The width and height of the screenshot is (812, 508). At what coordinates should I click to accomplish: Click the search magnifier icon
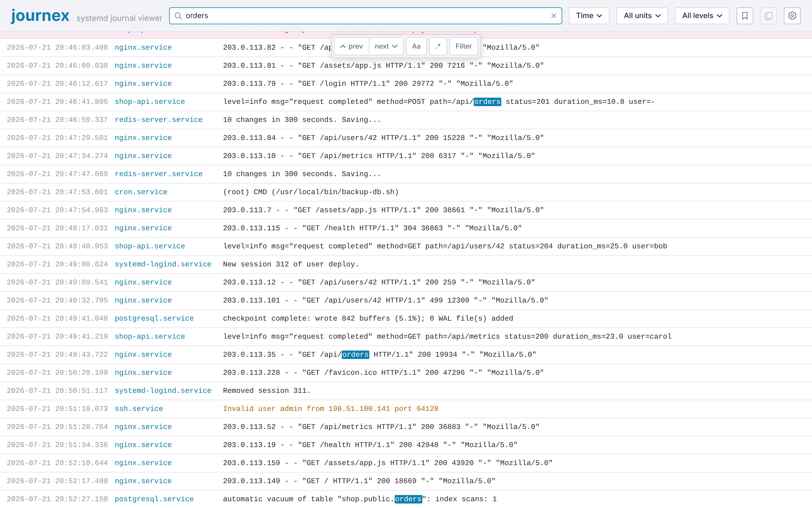pos(178,16)
